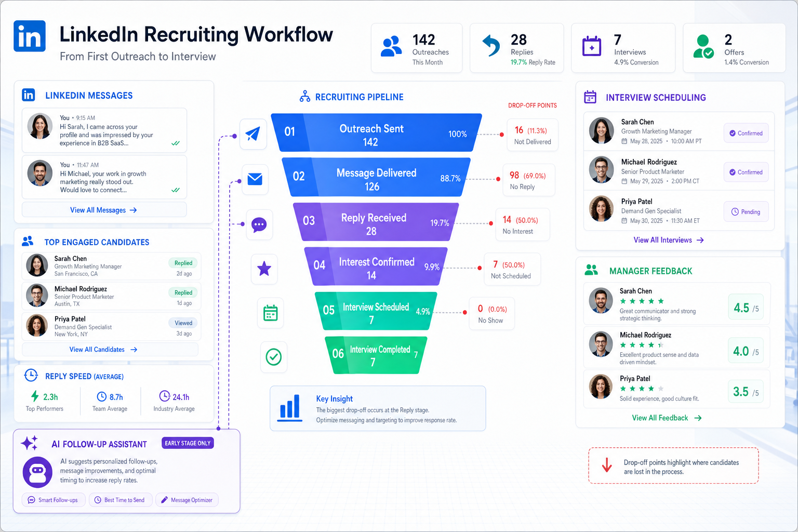
Task: Click the No Reply drop-off card
Action: [529, 180]
